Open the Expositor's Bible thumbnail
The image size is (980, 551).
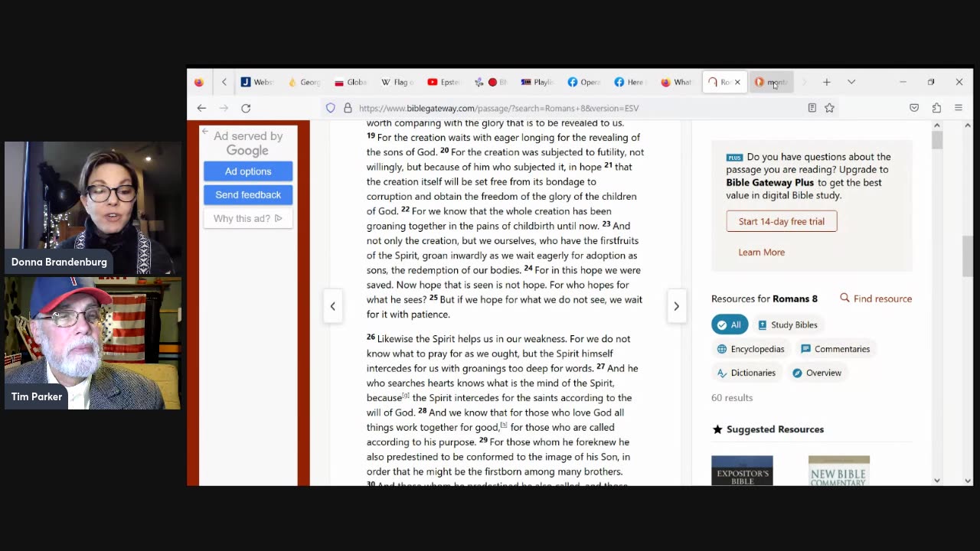[x=742, y=471]
